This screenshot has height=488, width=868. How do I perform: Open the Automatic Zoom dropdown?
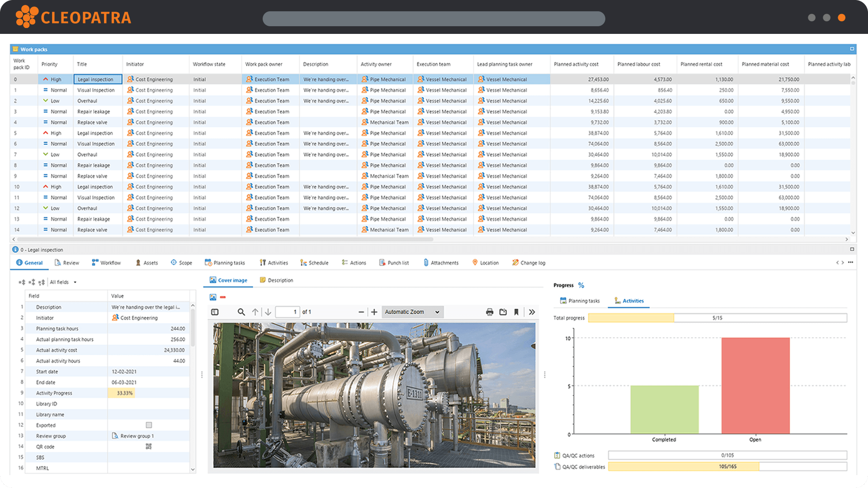412,312
